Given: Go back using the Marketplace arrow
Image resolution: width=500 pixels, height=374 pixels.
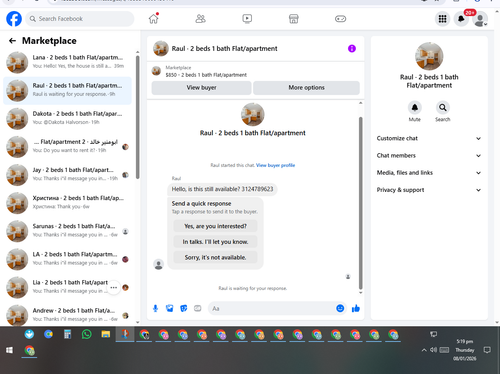Looking at the screenshot, I should coord(12,41).
